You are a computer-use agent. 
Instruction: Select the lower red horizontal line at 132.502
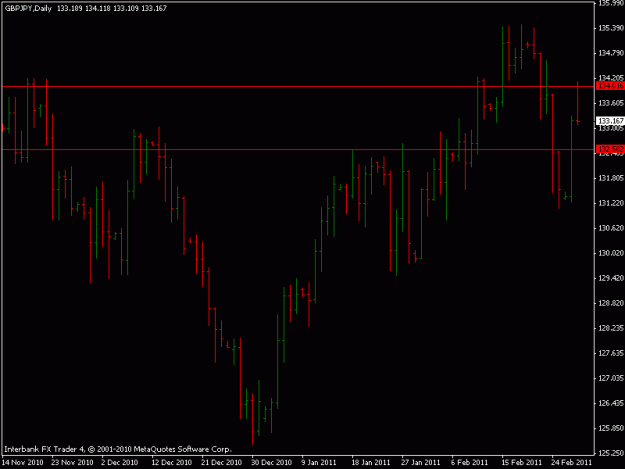point(298,149)
